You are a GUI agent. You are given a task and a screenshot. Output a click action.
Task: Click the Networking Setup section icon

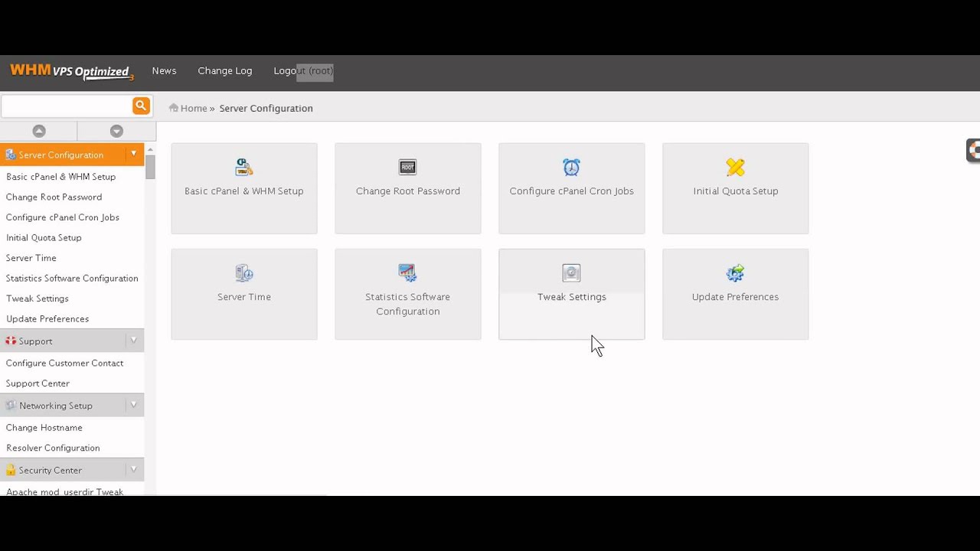point(11,406)
